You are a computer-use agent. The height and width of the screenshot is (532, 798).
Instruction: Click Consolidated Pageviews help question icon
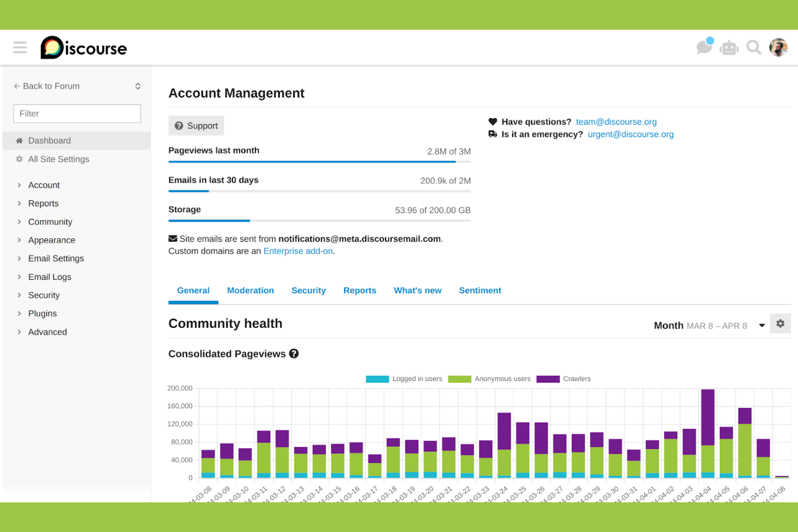[294, 354]
